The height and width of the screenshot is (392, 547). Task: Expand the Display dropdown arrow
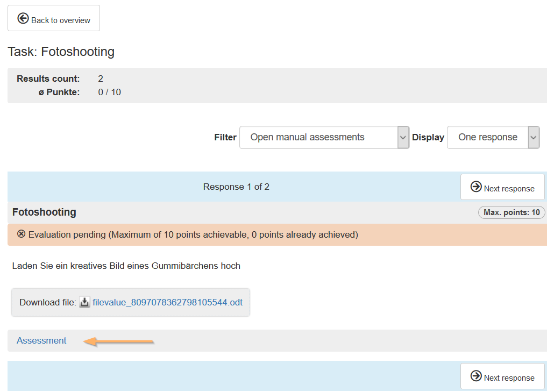pyautogui.click(x=533, y=138)
